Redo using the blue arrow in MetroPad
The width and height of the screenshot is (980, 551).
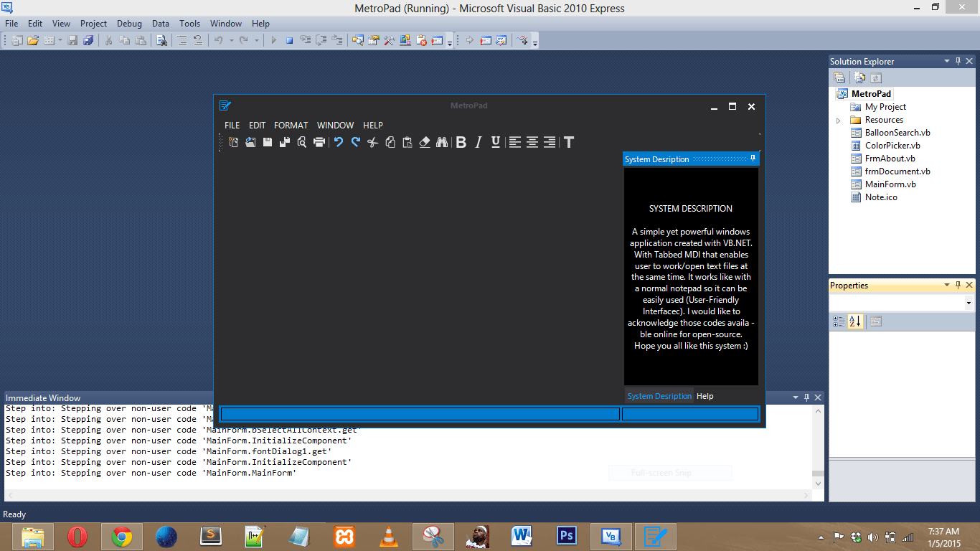[356, 142]
